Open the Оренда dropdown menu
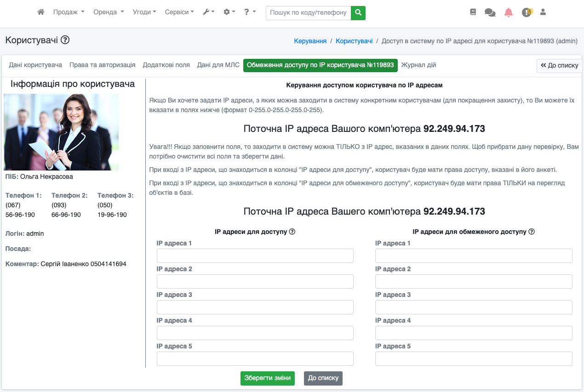The height and width of the screenshot is (392, 584). [109, 12]
